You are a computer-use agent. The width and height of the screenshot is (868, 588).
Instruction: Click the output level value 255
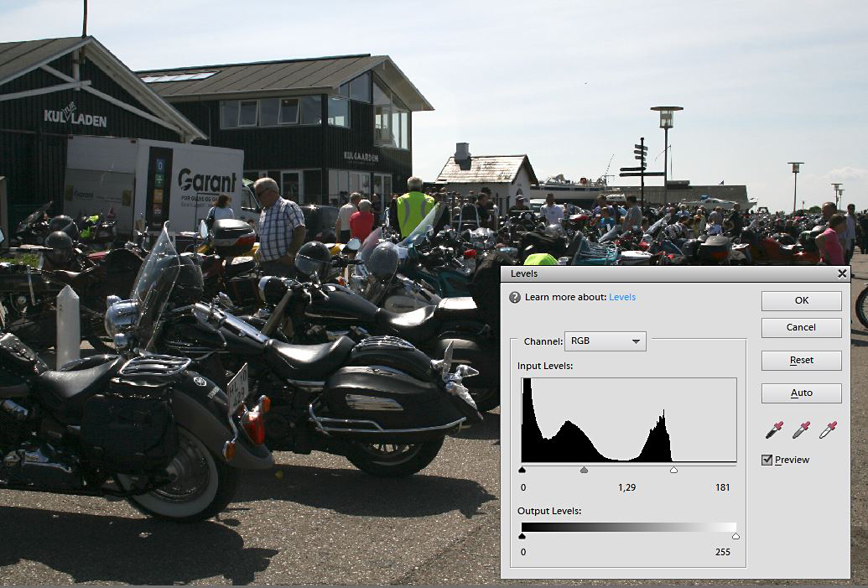[x=722, y=552]
